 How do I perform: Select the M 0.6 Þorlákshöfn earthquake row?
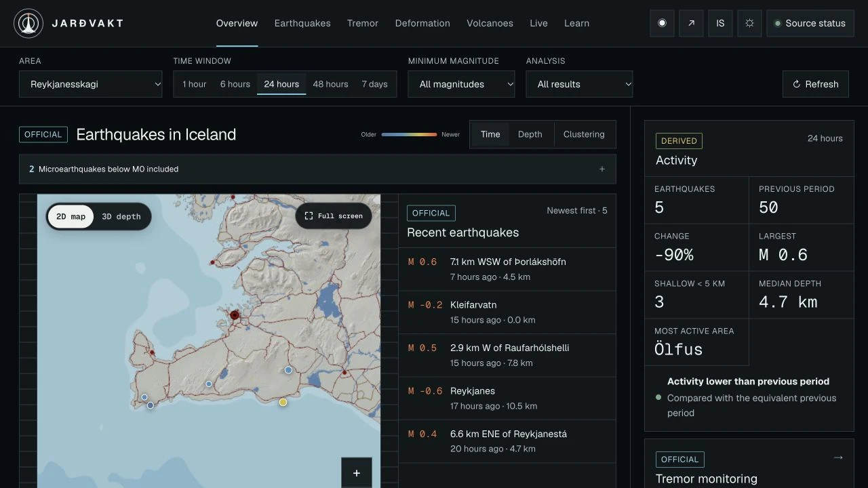[507, 269]
